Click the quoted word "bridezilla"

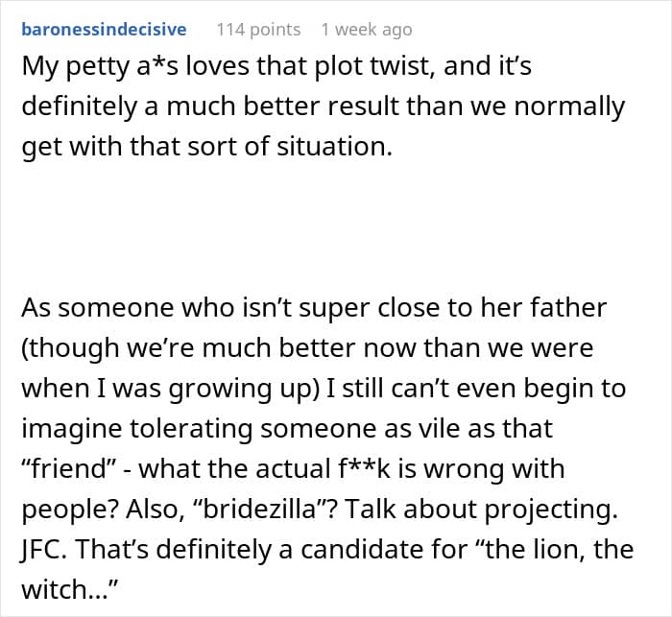tap(258, 509)
